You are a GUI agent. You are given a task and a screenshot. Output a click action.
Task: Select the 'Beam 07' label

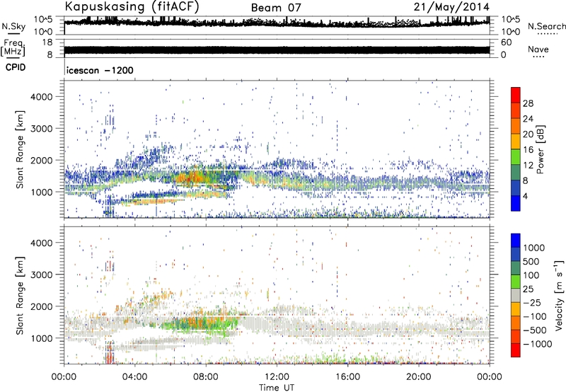[x=276, y=8]
